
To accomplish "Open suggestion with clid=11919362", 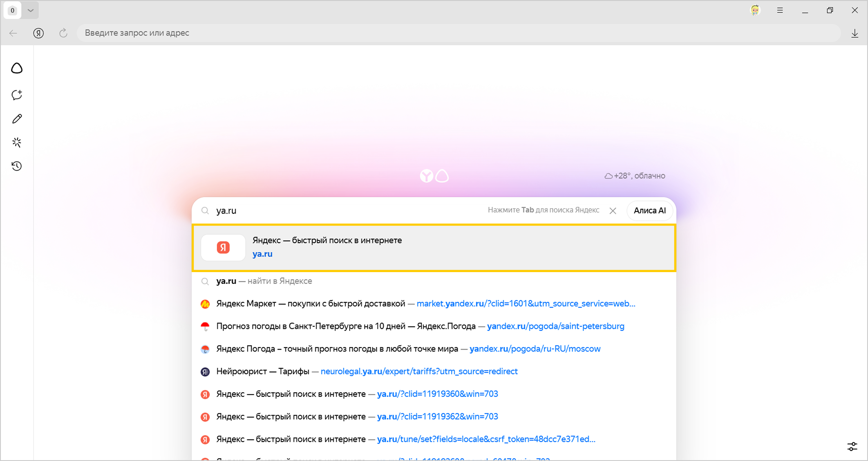I will (434, 417).
